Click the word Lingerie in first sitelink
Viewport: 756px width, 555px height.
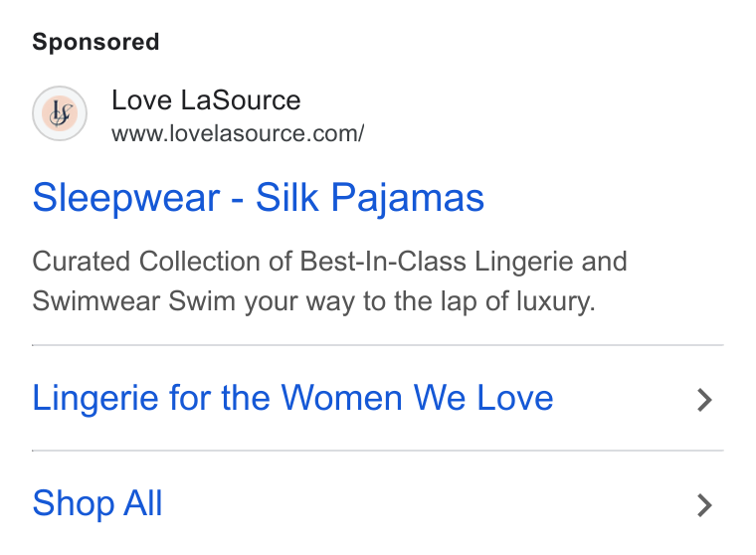94,398
